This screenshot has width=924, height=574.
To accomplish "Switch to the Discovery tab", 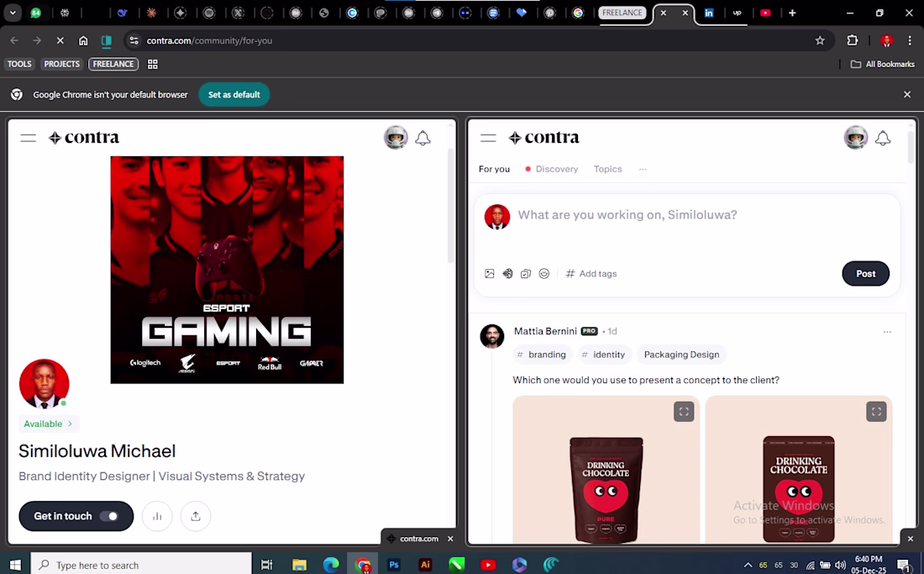I will 552,169.
